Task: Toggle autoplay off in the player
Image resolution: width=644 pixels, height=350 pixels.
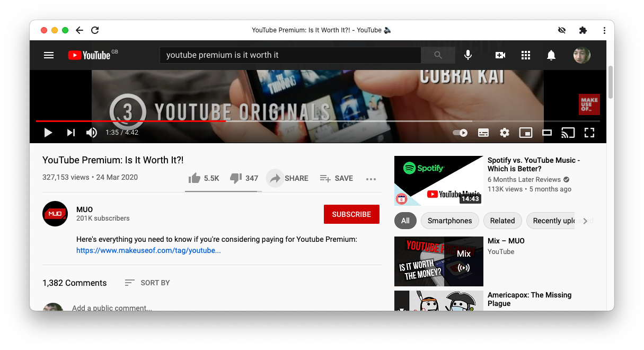Action: 460,133
